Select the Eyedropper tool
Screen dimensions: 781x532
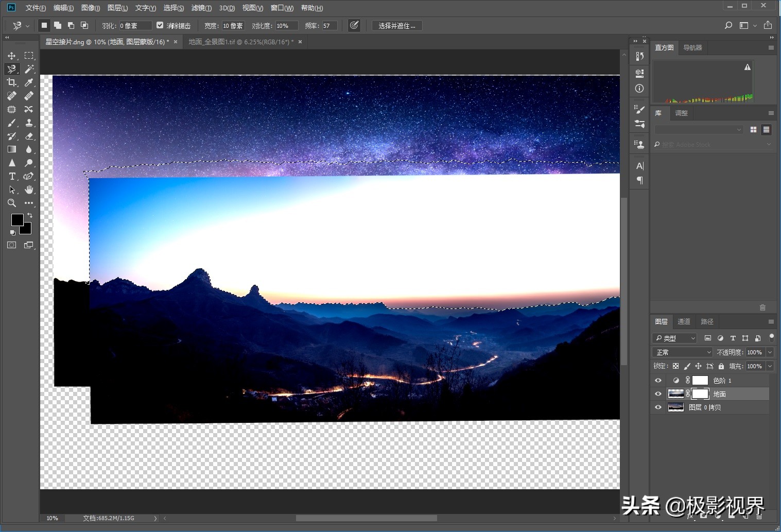coord(29,82)
